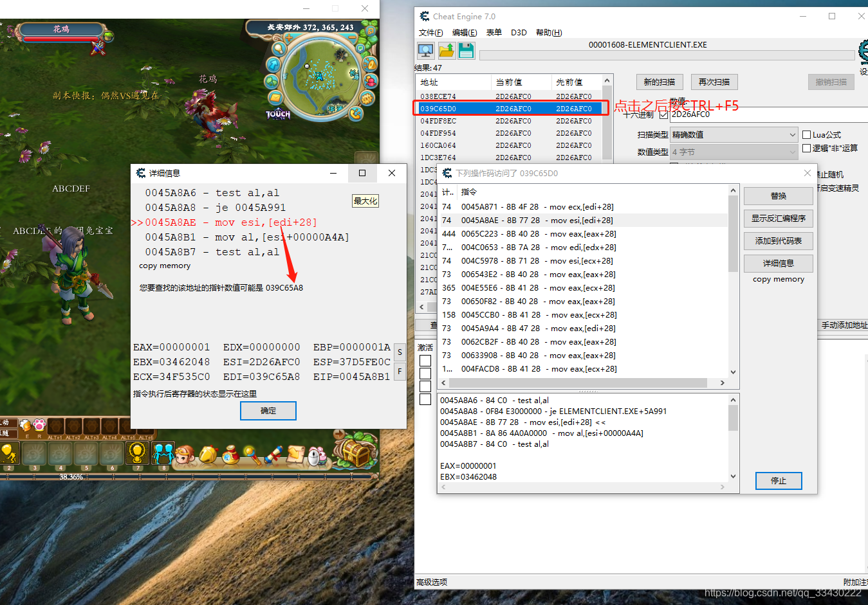Screen dimensions: 868x605
Task: Select opcode row 0065C223 mov eax,[eax+28]
Action: (x=583, y=233)
